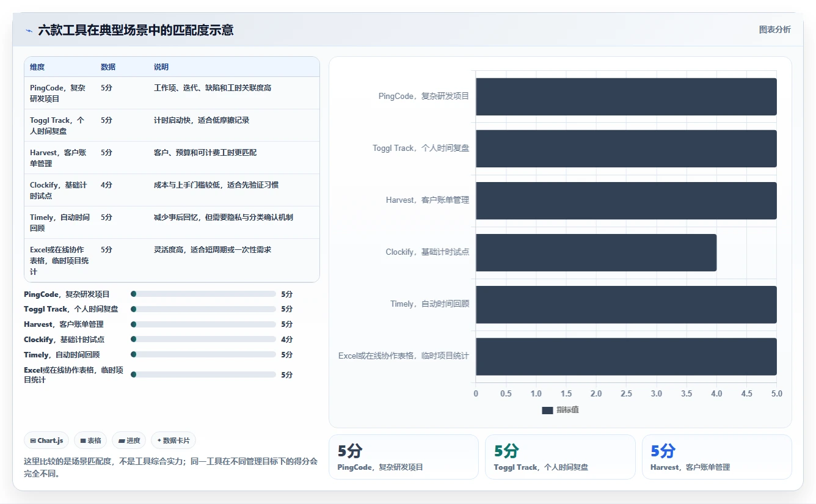816x504 pixels.
Task: Select the 进度 tag chip
Action: pos(129,440)
